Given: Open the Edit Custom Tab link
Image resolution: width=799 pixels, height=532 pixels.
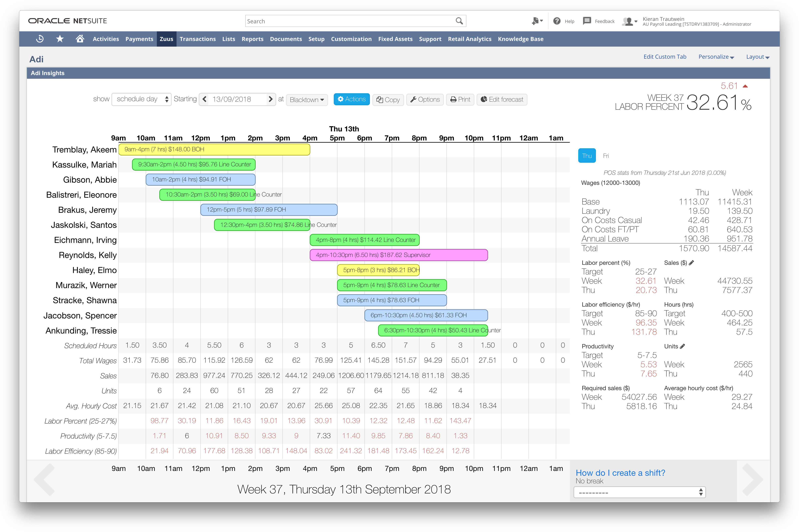Looking at the screenshot, I should (x=664, y=57).
